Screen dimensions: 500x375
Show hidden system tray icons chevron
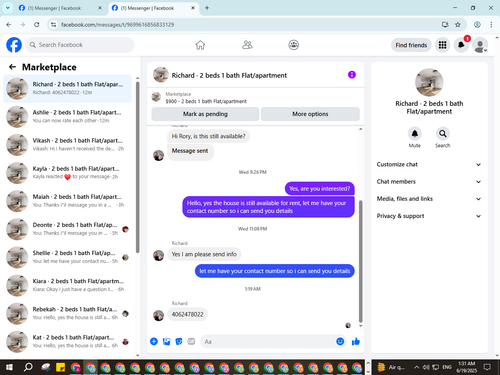tap(416, 367)
